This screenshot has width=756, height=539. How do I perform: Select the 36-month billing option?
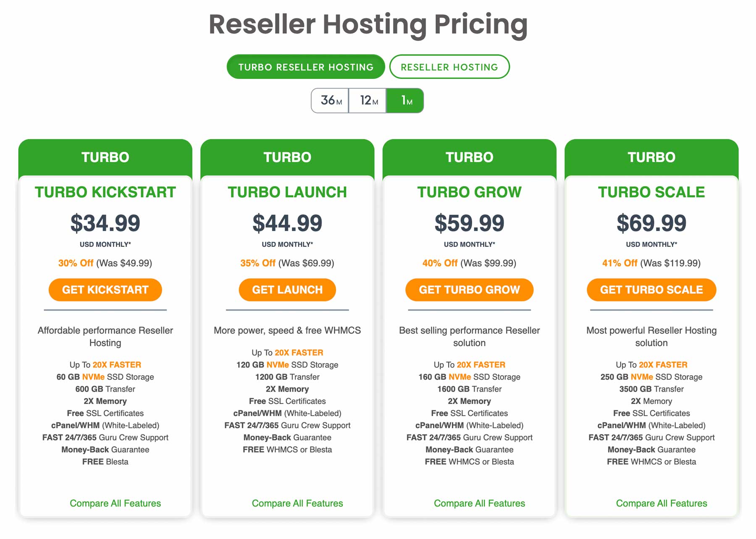click(x=330, y=100)
